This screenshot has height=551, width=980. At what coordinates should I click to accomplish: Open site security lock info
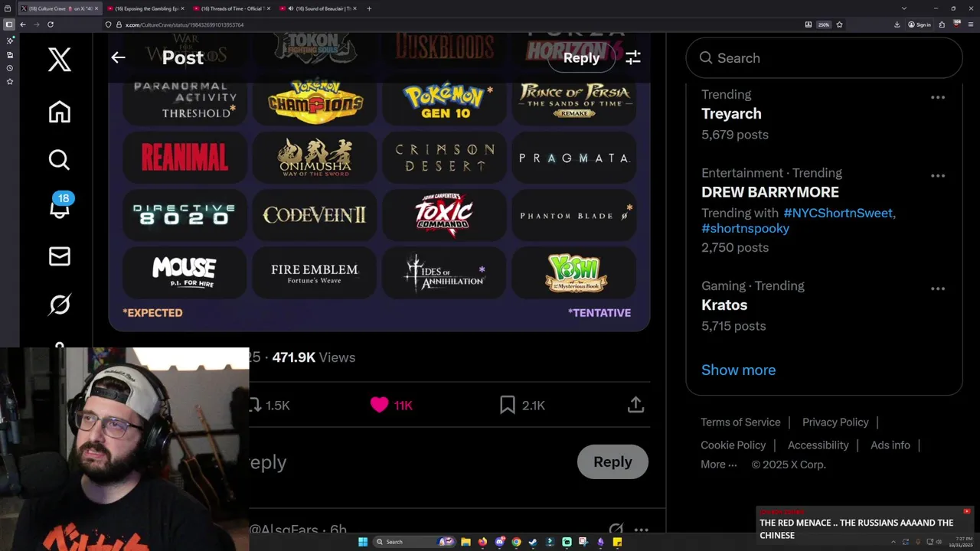point(118,24)
